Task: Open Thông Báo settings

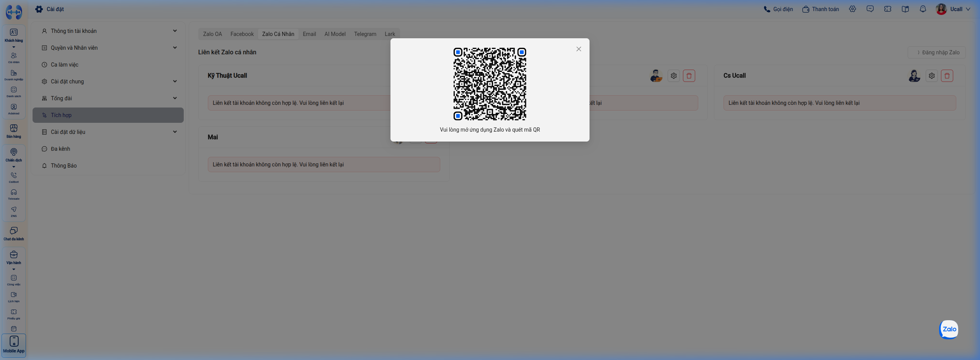Action: (x=108, y=166)
